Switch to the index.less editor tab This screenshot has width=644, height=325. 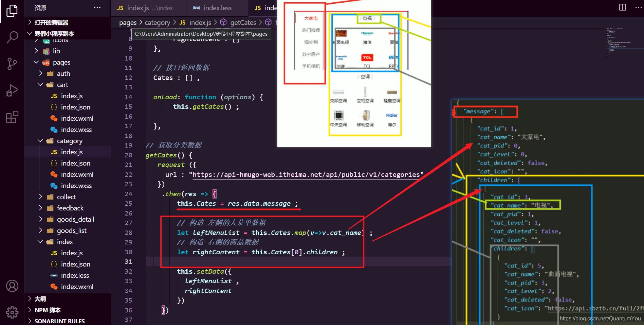[217, 8]
